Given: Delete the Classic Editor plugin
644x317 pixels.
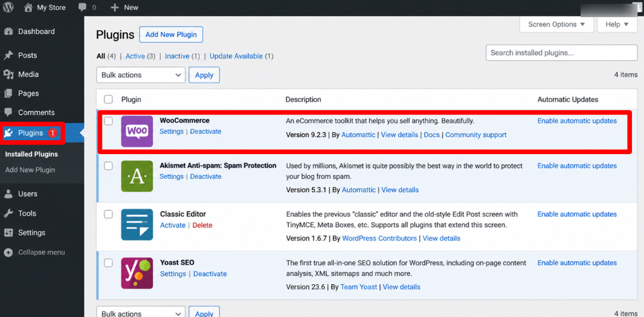Looking at the screenshot, I should [203, 225].
